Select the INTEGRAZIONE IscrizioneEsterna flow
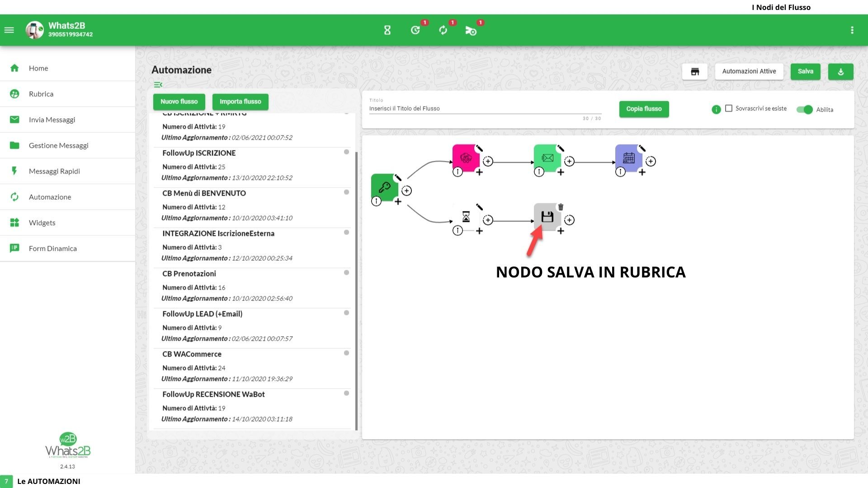This screenshot has width=868, height=488. tap(252, 248)
